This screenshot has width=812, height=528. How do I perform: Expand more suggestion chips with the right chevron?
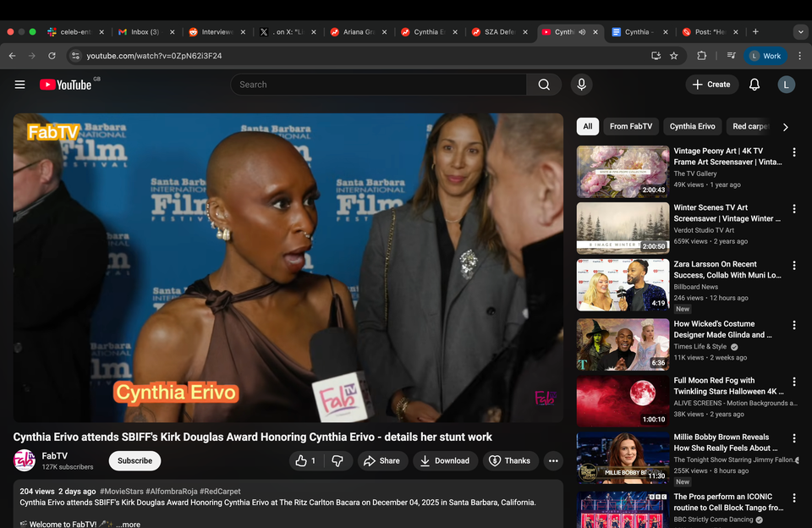[785, 126]
